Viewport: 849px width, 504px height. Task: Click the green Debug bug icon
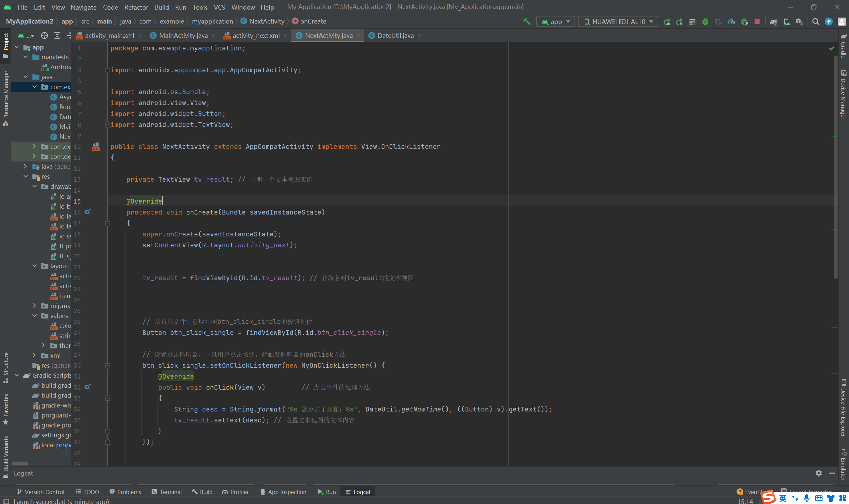coord(705,22)
